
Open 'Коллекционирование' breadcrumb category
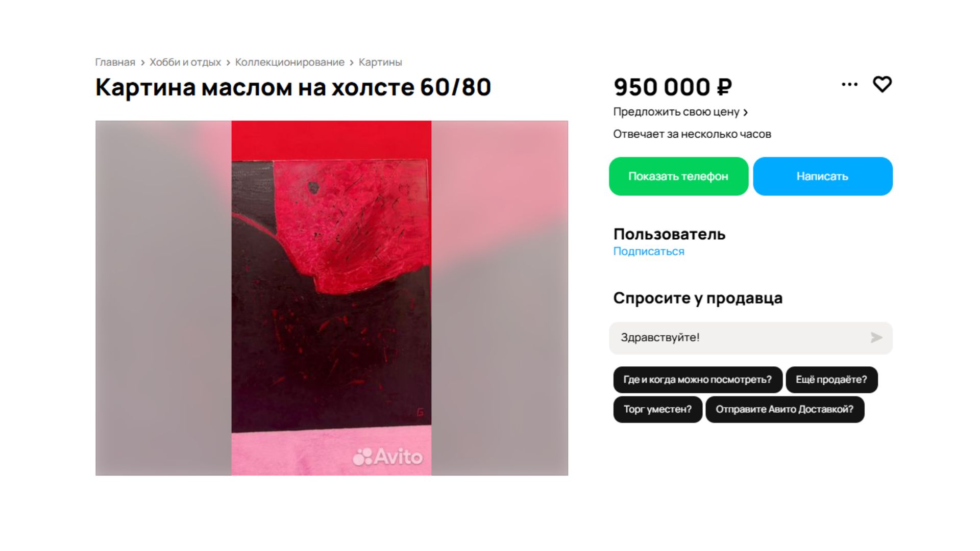pos(289,62)
